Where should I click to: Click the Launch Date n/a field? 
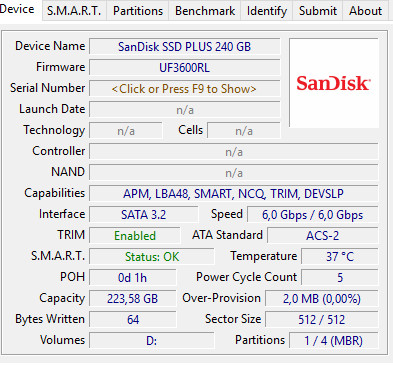pyautogui.click(x=185, y=110)
